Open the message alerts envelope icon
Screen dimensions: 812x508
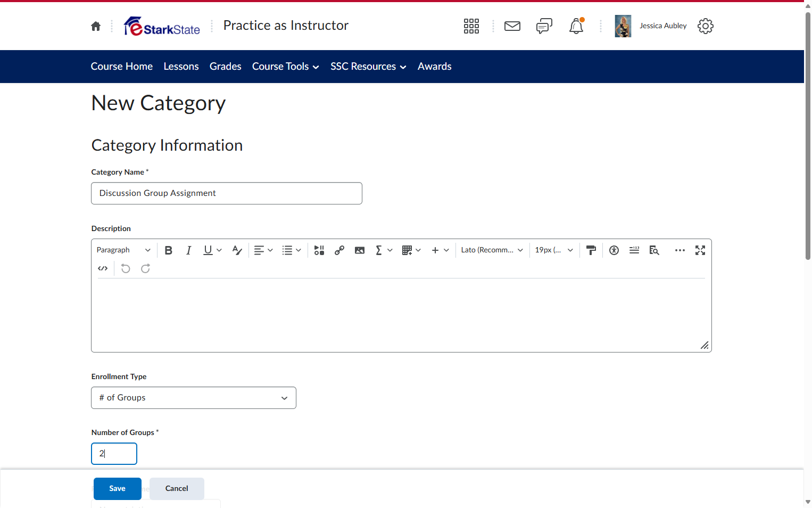pyautogui.click(x=512, y=26)
